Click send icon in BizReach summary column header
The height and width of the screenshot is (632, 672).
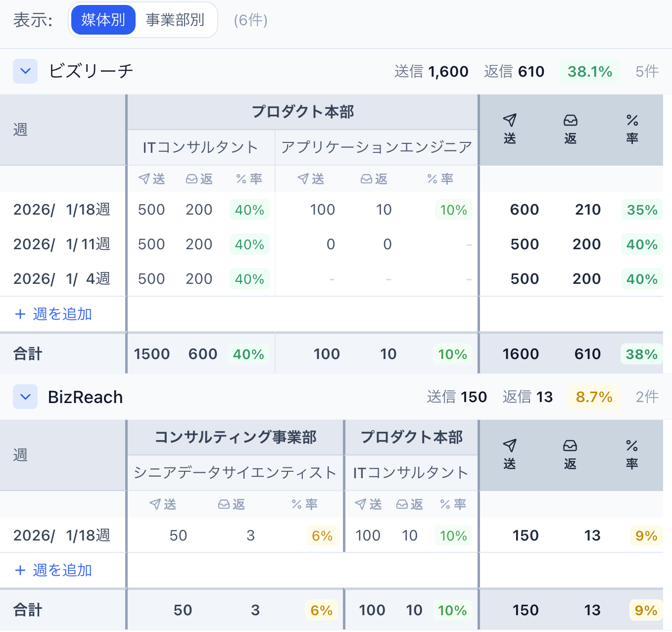pyautogui.click(x=509, y=446)
